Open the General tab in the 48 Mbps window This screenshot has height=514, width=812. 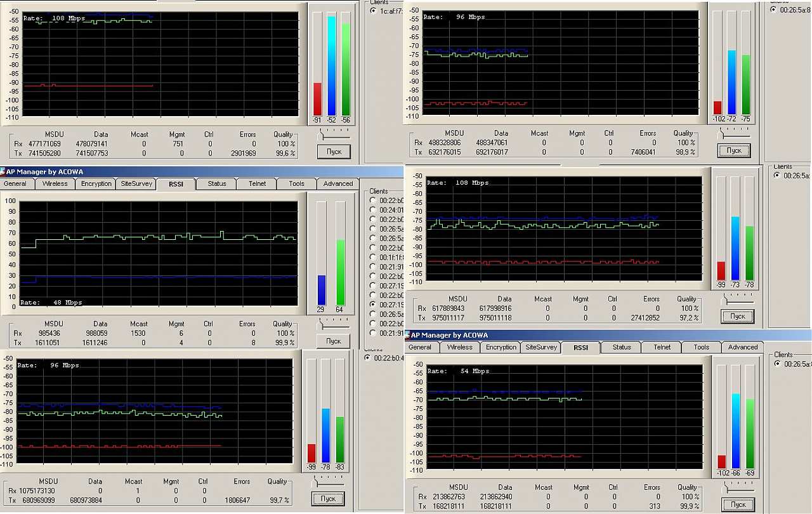[x=16, y=184]
